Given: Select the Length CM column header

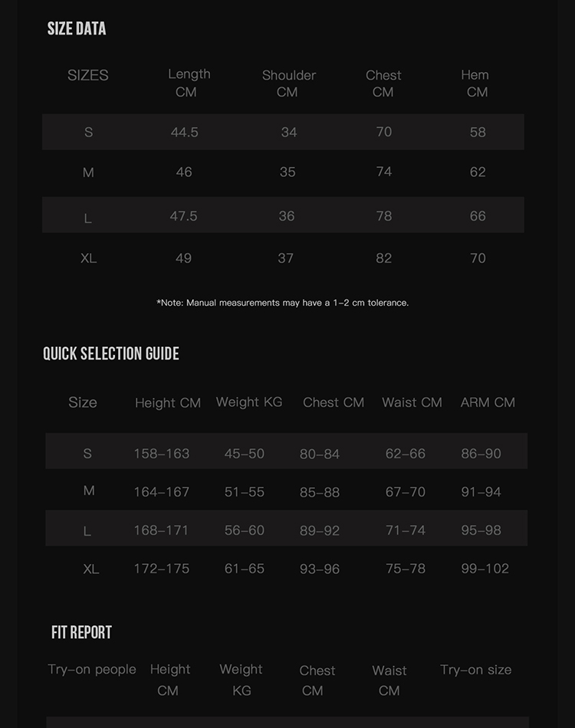Looking at the screenshot, I should (x=189, y=83).
